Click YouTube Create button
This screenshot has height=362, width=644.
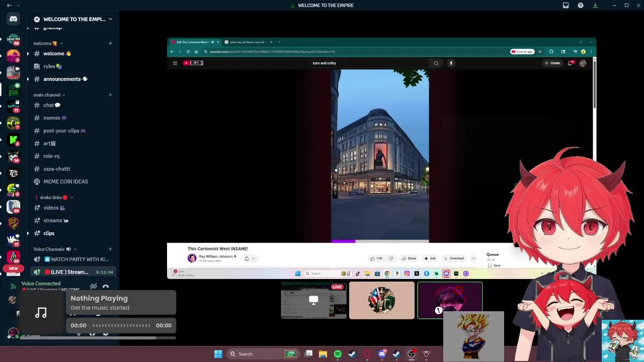click(x=552, y=63)
